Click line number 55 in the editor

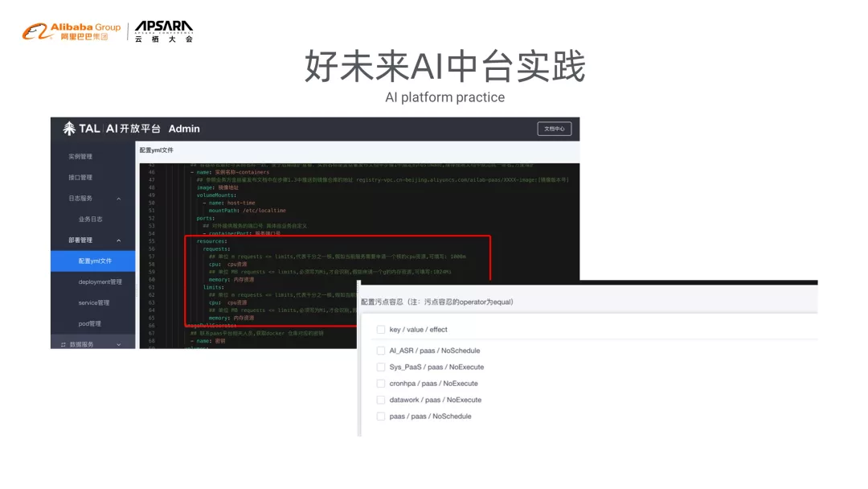point(152,241)
